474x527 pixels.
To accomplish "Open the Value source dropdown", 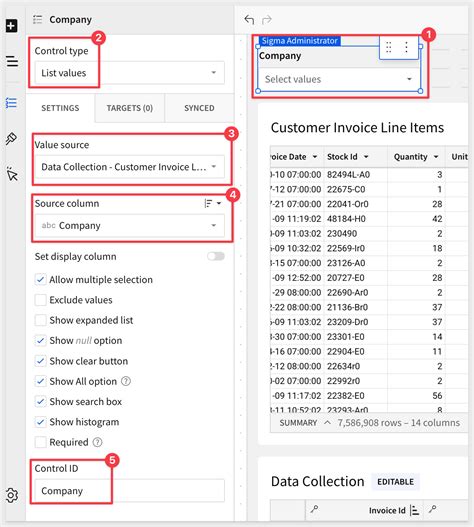I will pos(129,167).
